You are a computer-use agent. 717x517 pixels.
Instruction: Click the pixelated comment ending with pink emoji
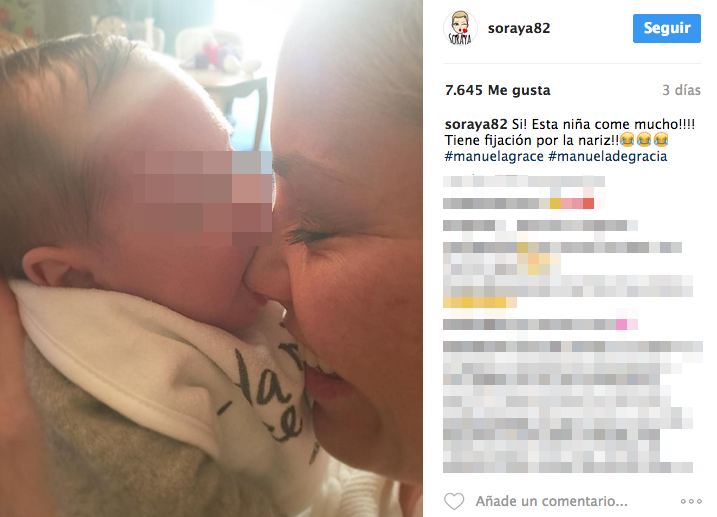point(540,325)
